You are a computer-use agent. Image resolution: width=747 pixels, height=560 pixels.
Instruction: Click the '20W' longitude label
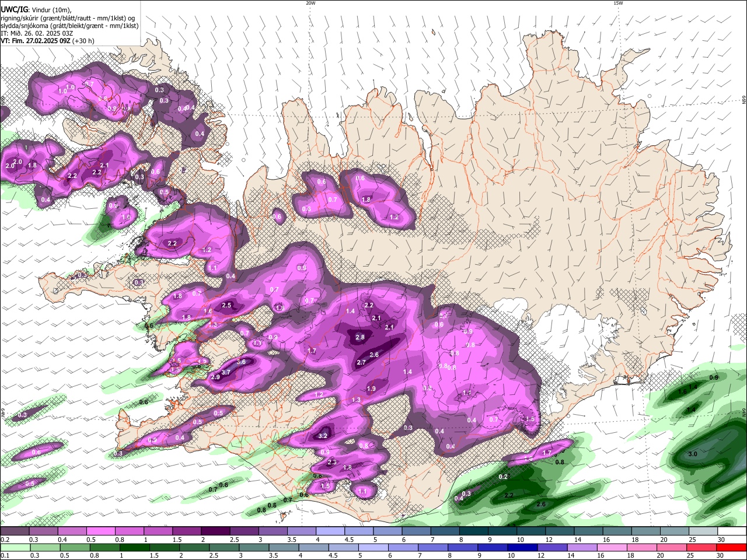310,3
